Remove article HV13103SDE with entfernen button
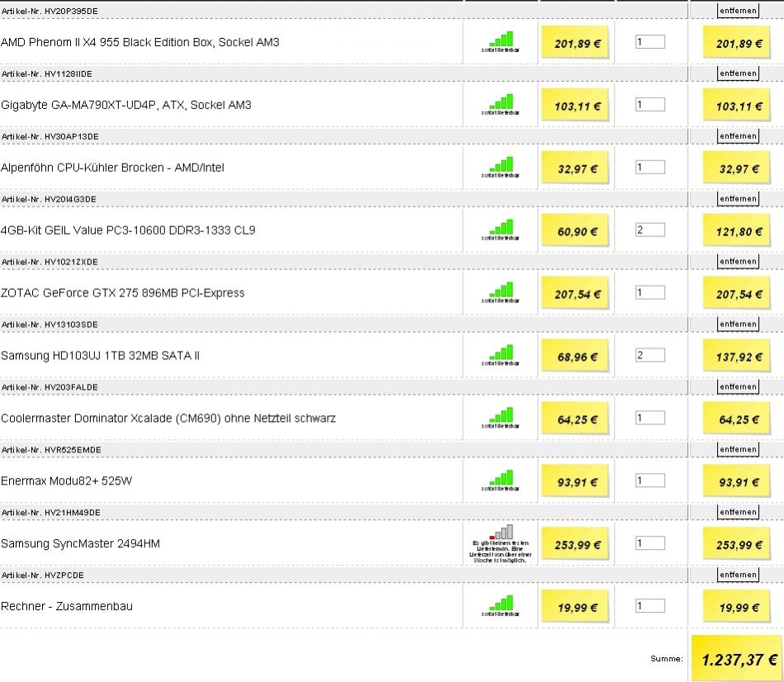The height and width of the screenshot is (682, 784). [x=738, y=324]
